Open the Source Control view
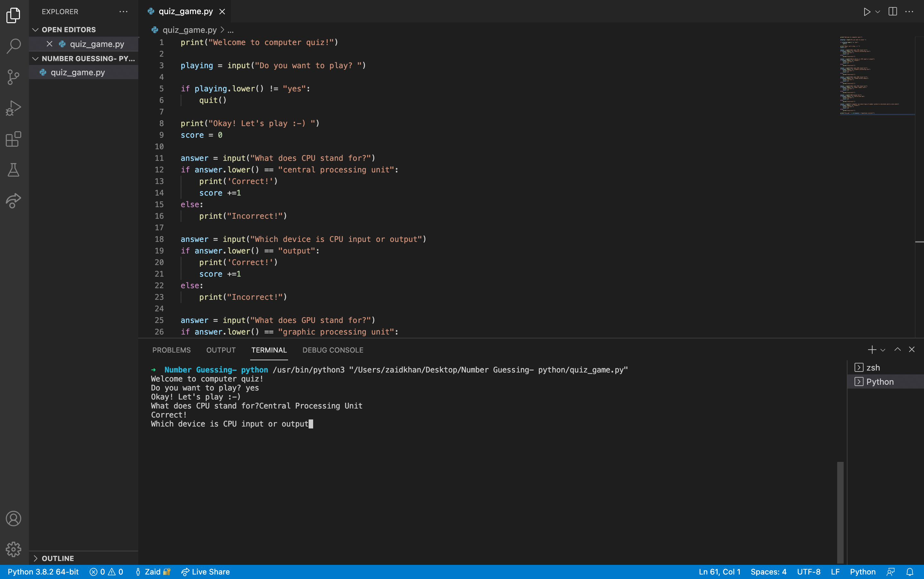 (14, 77)
